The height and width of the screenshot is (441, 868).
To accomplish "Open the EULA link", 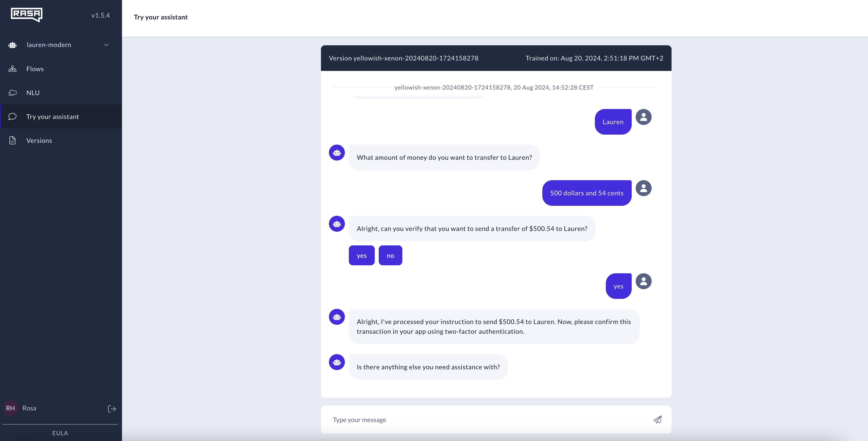I will (60, 433).
